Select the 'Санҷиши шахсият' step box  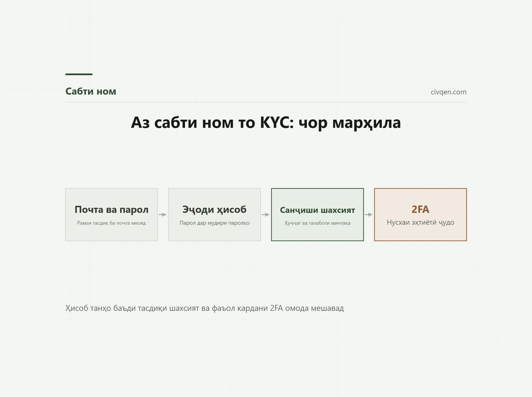click(318, 215)
